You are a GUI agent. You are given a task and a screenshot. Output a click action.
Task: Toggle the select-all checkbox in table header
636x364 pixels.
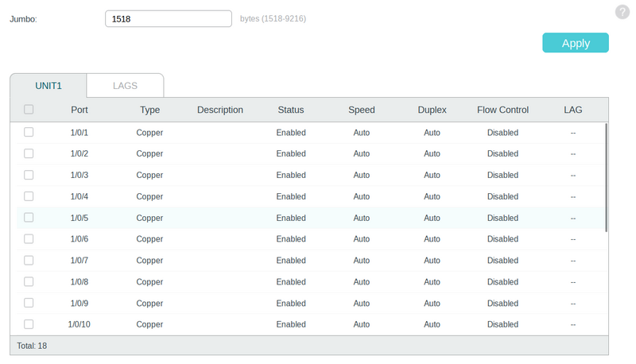coord(29,110)
